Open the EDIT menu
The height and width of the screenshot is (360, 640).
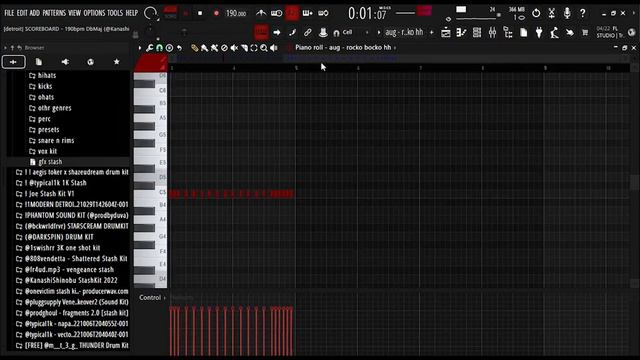point(22,13)
